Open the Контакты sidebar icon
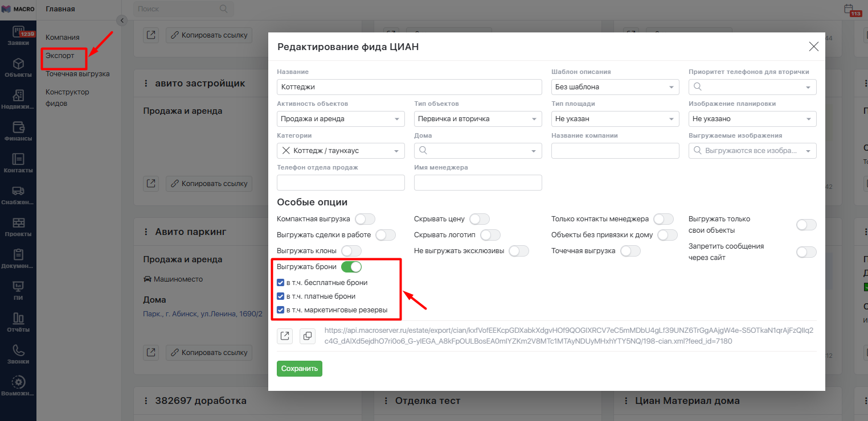Image resolution: width=868 pixels, height=421 pixels. pyautogui.click(x=18, y=163)
